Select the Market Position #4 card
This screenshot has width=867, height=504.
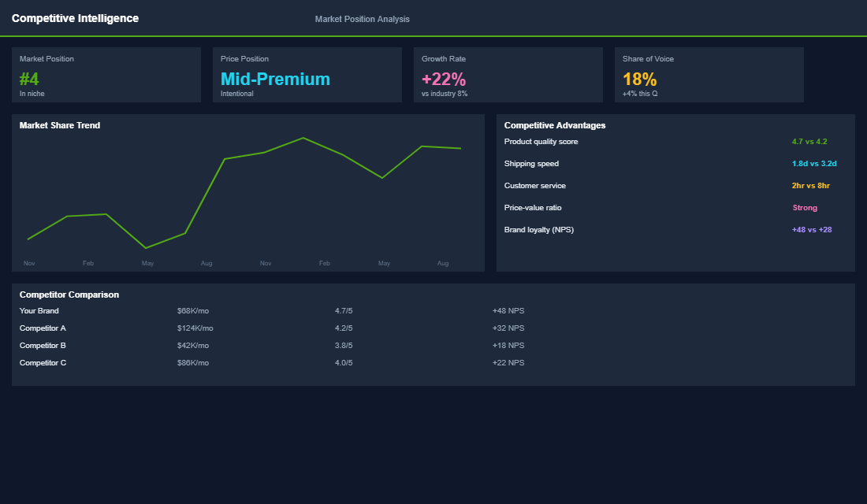point(106,75)
